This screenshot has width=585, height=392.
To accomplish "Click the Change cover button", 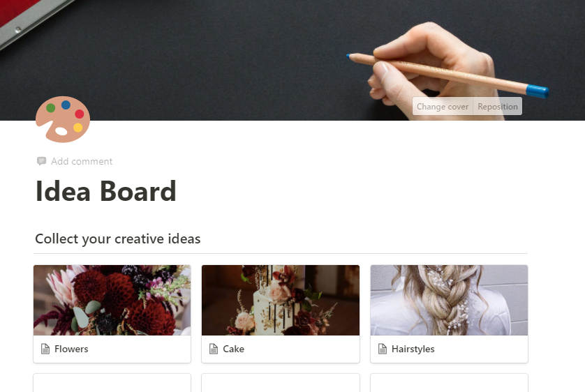I will tap(443, 107).
